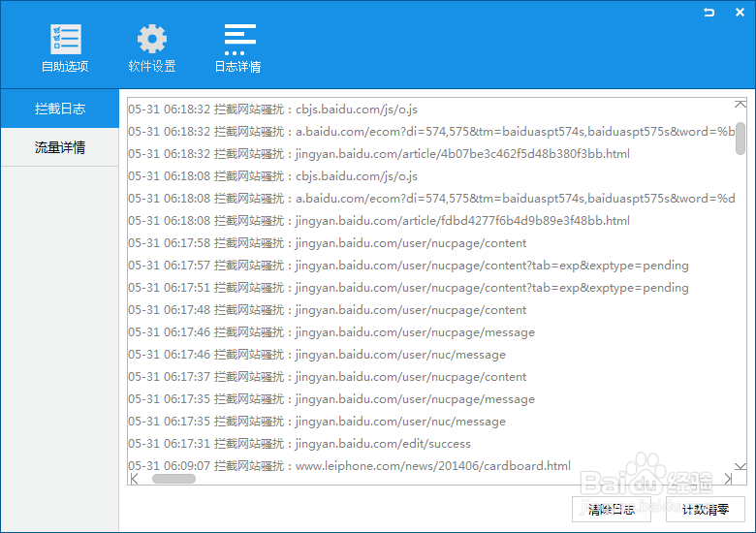Click the back arrow icon at top right

click(x=709, y=13)
